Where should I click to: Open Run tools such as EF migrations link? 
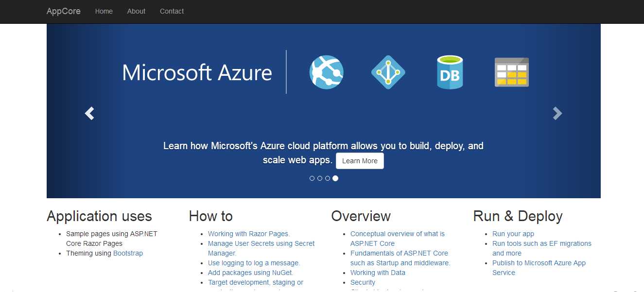[542, 248]
